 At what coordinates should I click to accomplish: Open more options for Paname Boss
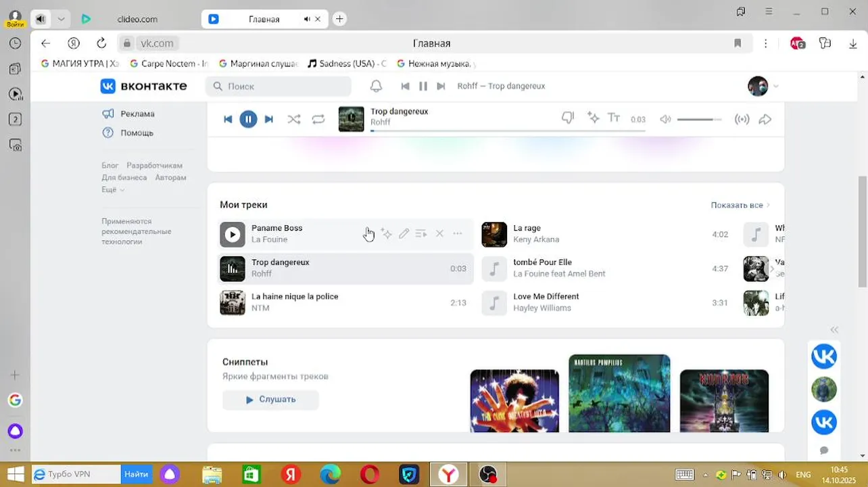458,233
